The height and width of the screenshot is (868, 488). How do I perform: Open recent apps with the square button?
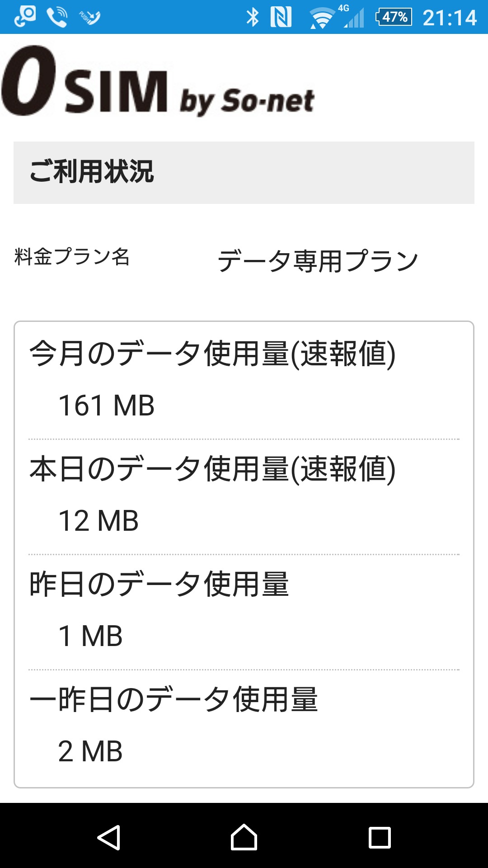[x=380, y=837]
